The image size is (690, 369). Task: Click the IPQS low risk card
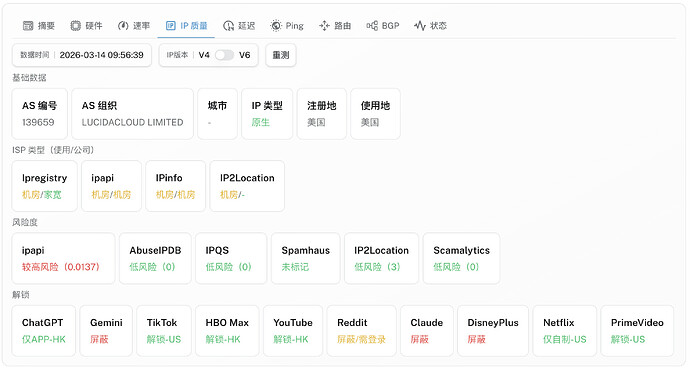click(x=231, y=258)
